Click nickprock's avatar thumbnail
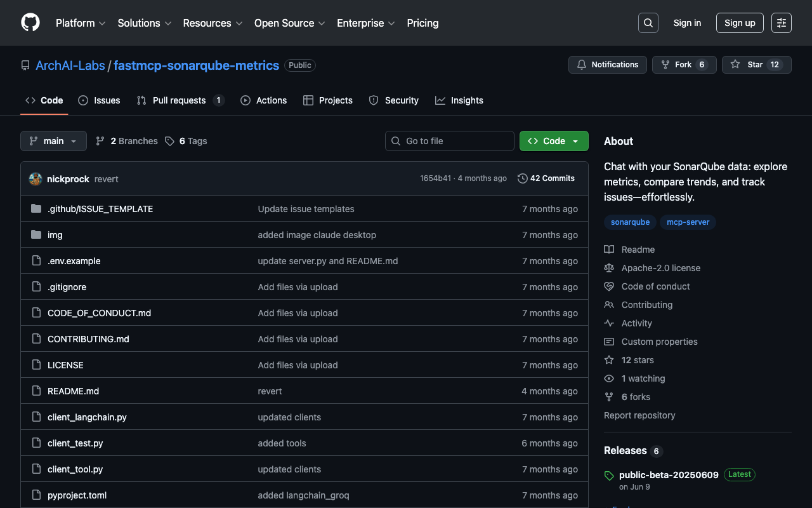 tap(36, 179)
